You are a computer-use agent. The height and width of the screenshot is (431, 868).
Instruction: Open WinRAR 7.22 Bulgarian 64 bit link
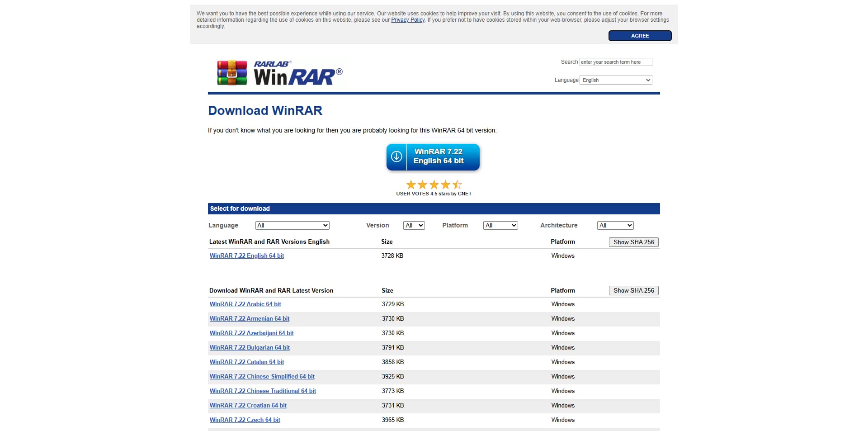pyautogui.click(x=250, y=347)
